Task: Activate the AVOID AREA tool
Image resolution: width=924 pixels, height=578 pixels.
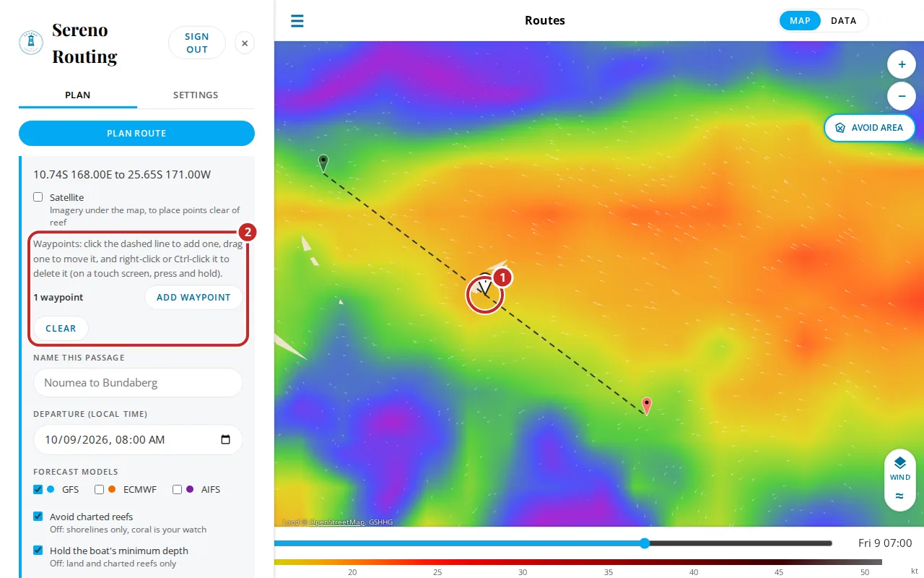Action: point(870,128)
